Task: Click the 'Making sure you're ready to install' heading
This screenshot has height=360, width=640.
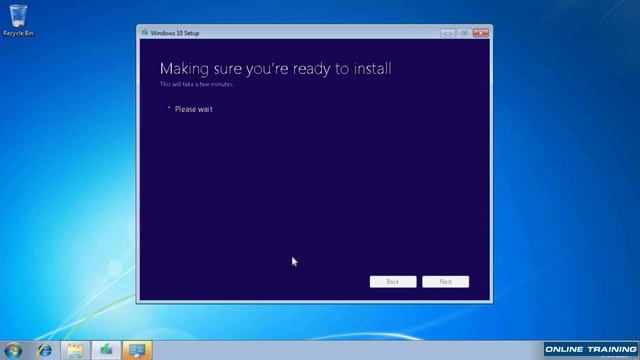Action: pyautogui.click(x=276, y=69)
